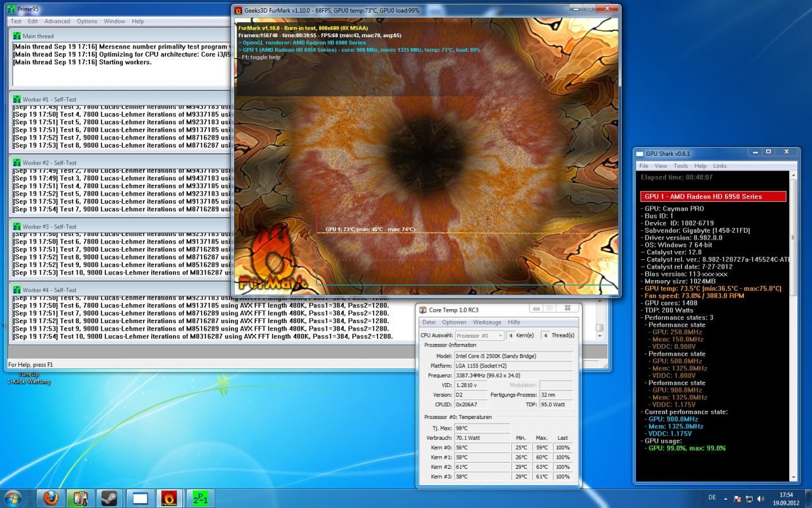Open Prime95 Test menu
The height and width of the screenshot is (508, 812).
click(16, 21)
